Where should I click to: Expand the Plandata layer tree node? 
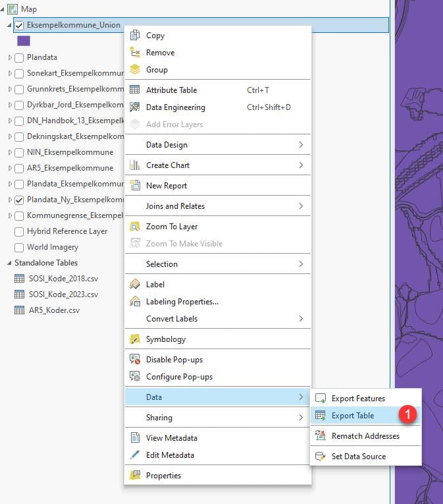click(10, 58)
